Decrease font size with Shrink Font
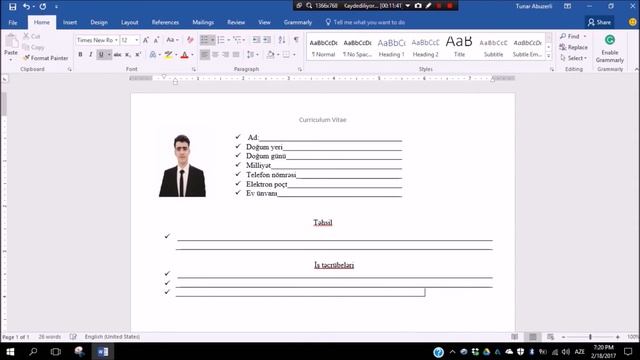 click(x=156, y=40)
